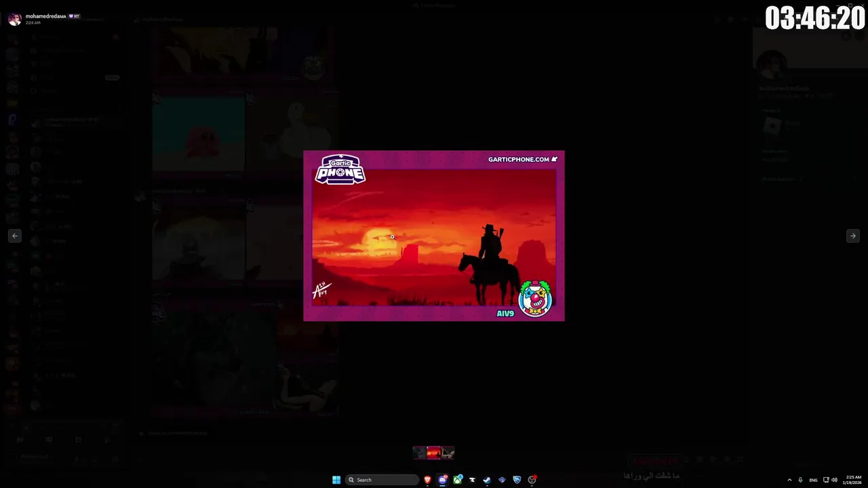Open mohamedredama's profile avatar
This screenshot has height=488, width=868.
click(x=14, y=19)
